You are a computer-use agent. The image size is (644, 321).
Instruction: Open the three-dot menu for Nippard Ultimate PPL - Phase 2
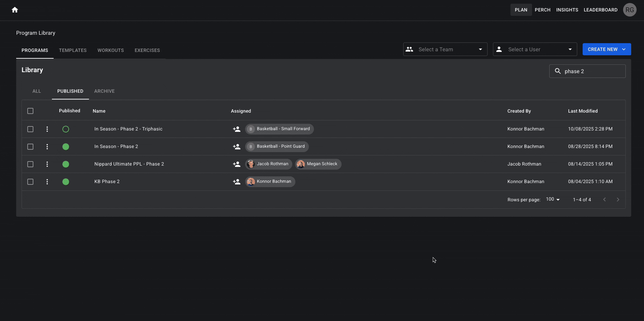pyautogui.click(x=47, y=164)
